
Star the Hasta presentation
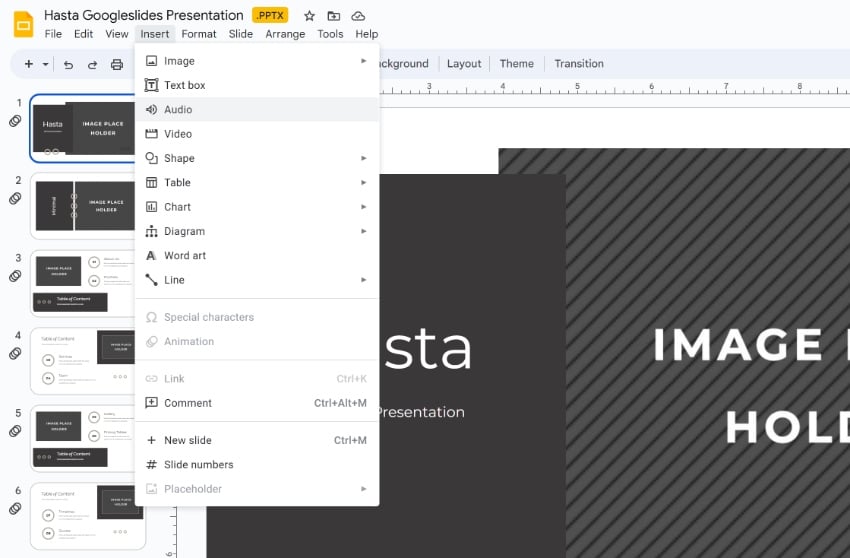point(309,16)
